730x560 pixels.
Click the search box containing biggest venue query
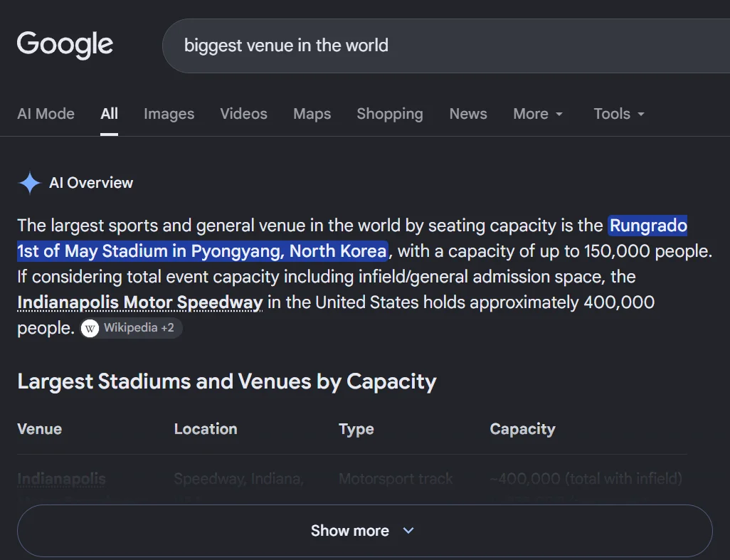pos(447,46)
